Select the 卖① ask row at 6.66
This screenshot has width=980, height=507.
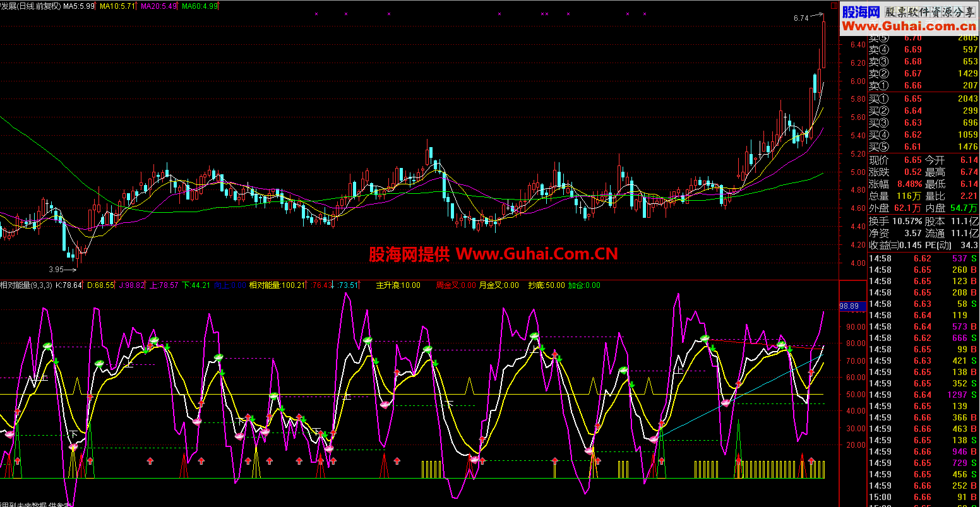[923, 85]
